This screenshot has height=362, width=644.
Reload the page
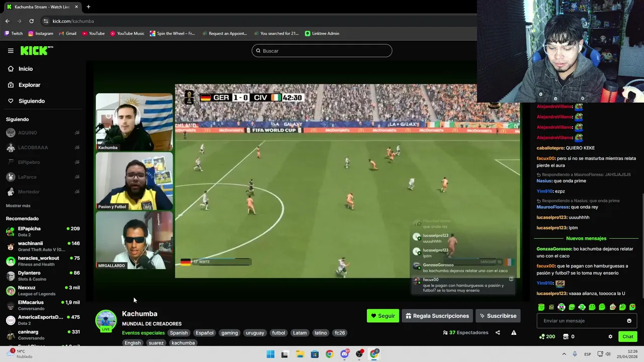31,21
